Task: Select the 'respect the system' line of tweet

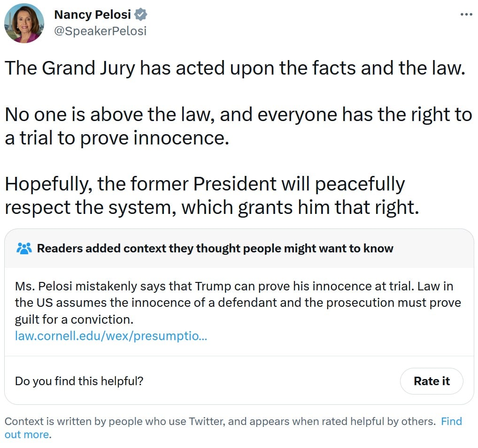Action: [212, 208]
